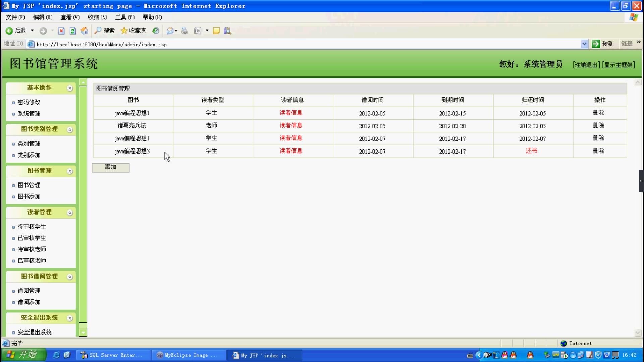Go to the Home page icon

[85, 31]
